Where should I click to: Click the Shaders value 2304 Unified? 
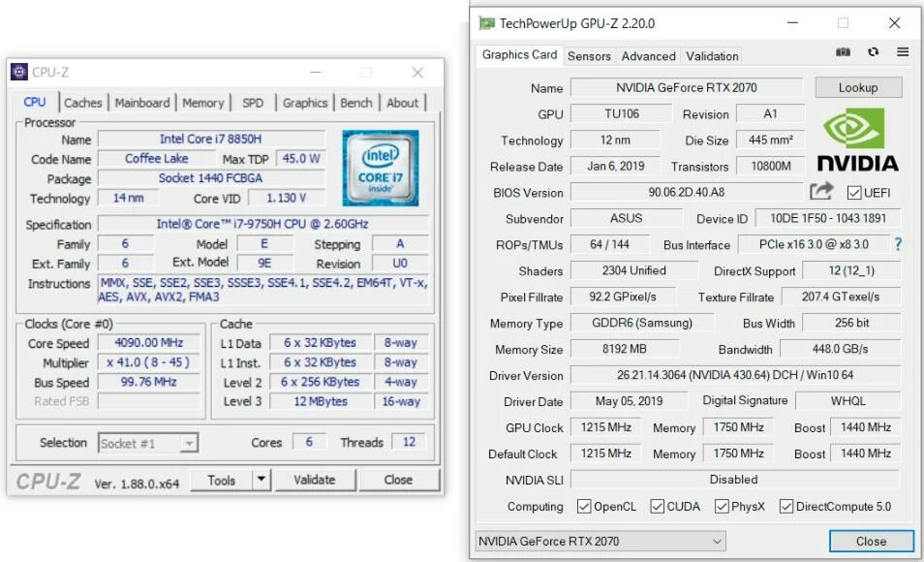point(634,270)
